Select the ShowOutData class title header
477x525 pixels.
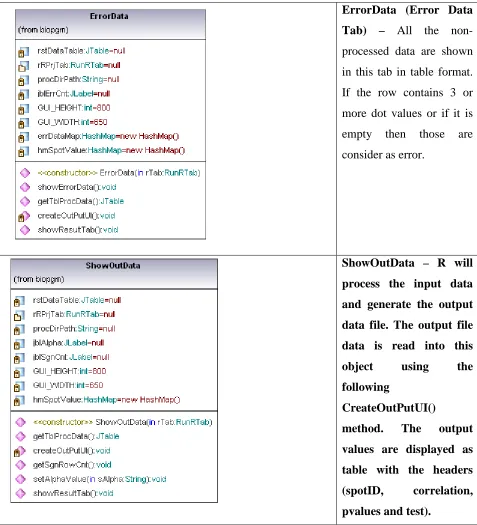click(113, 266)
